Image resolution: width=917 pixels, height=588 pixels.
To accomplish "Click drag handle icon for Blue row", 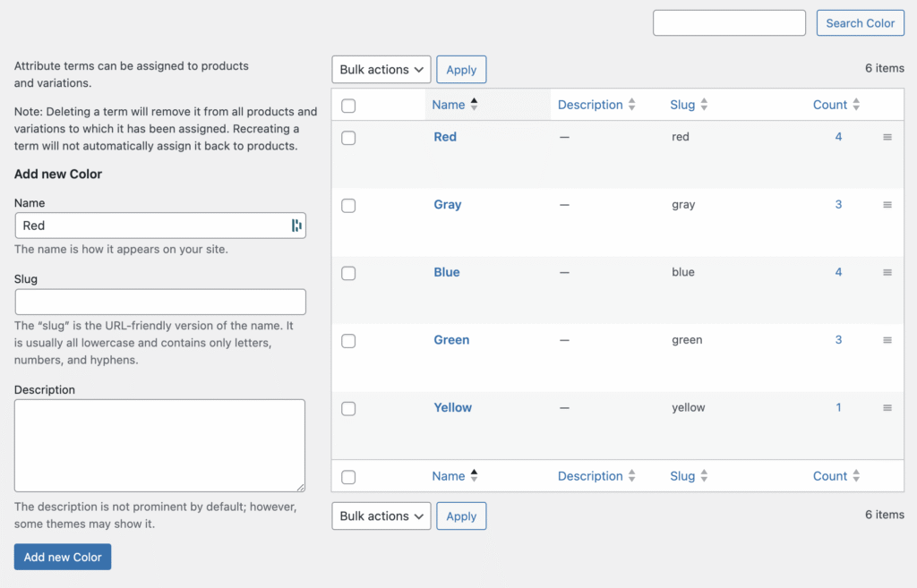I will 887,272.
